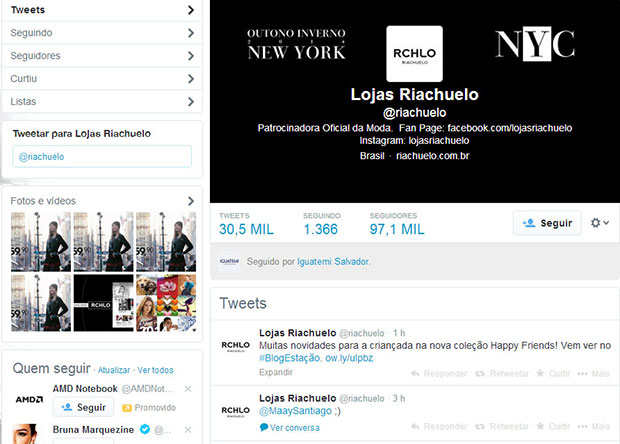Click Seguir button for AMD Notebook

pyautogui.click(x=83, y=408)
